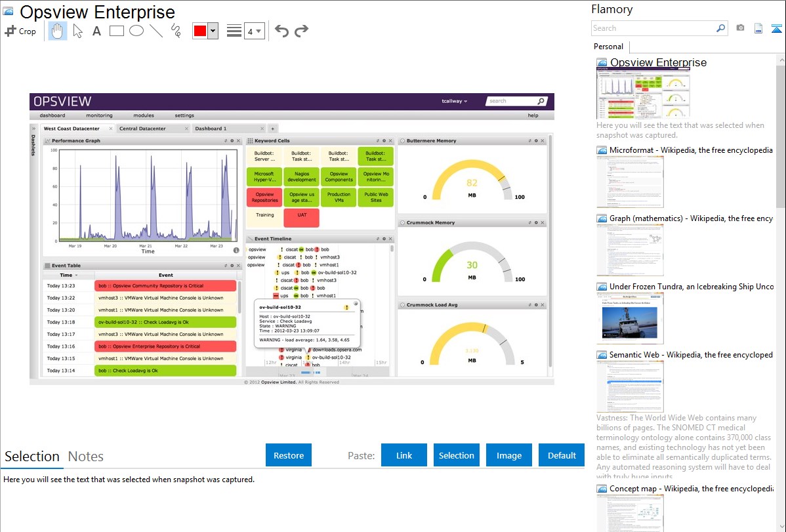Switch to Dashboard 1 tab
786x532 pixels.
coord(211,129)
